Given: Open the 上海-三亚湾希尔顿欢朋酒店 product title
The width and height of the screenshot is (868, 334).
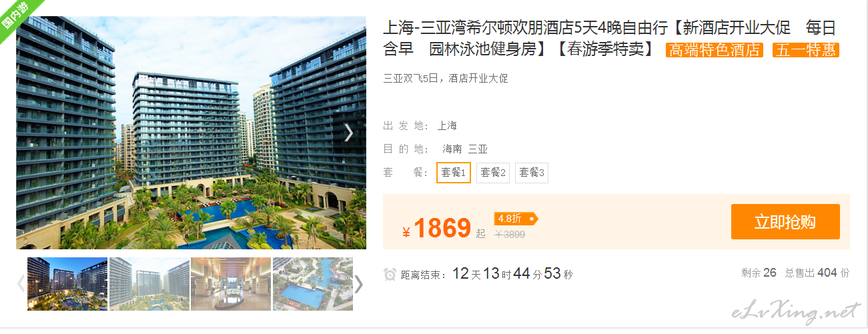Looking at the screenshot, I should tap(609, 38).
